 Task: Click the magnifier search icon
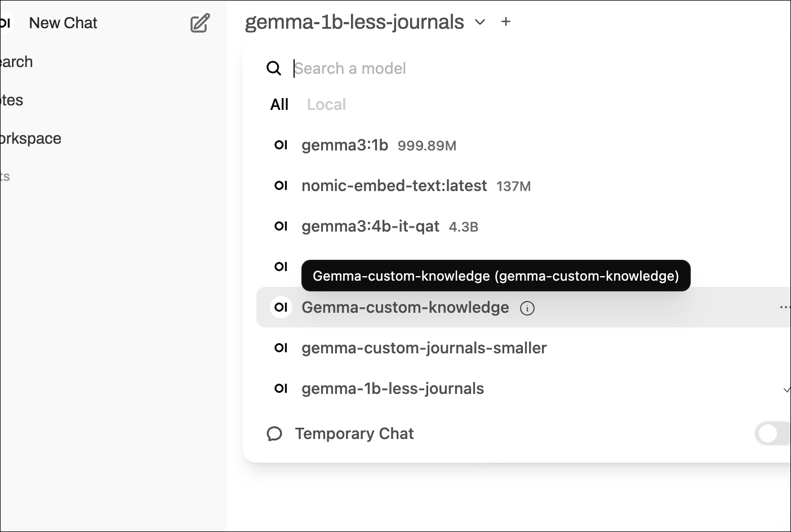coord(274,68)
